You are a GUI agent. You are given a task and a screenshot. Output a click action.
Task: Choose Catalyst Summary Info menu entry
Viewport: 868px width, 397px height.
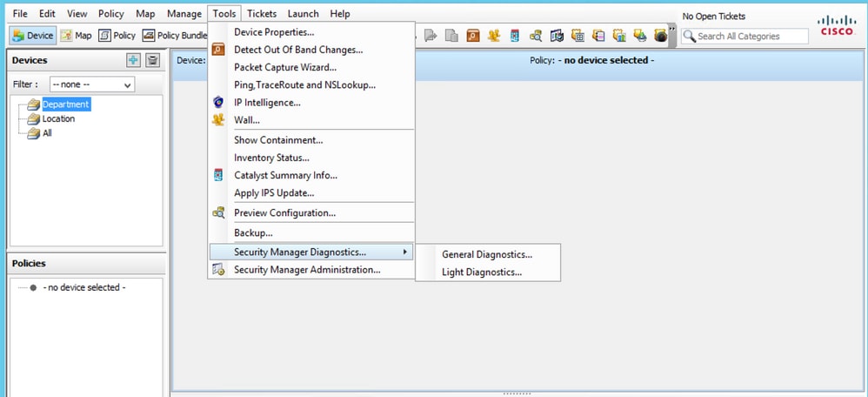coord(311,175)
